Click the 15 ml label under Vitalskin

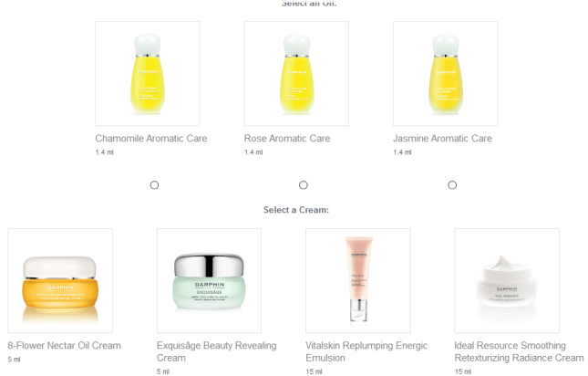click(314, 371)
